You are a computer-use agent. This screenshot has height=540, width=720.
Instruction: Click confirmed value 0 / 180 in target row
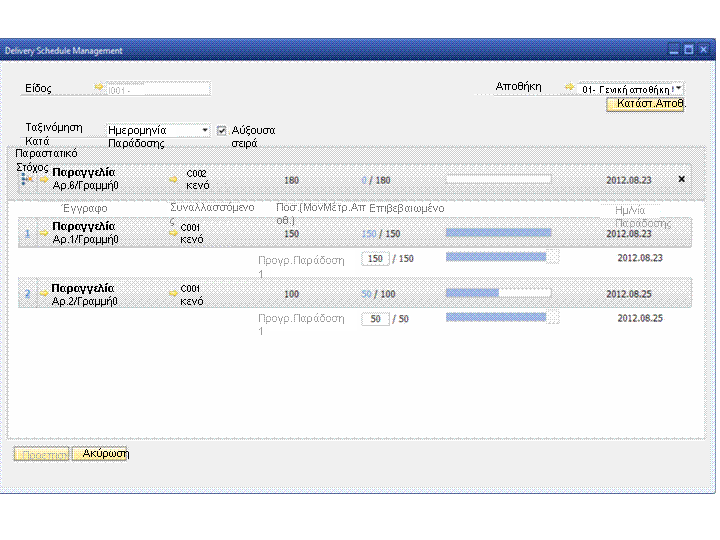[x=376, y=180]
